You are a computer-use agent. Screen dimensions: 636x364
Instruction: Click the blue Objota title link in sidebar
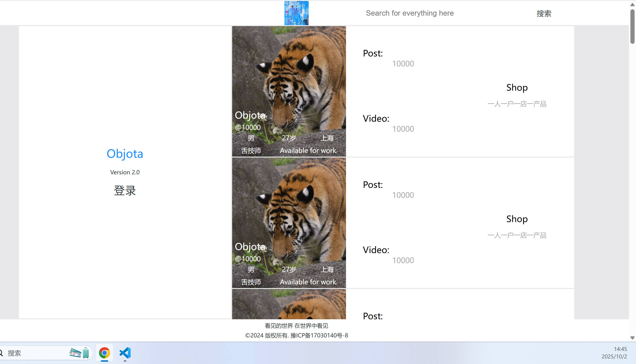point(125,154)
